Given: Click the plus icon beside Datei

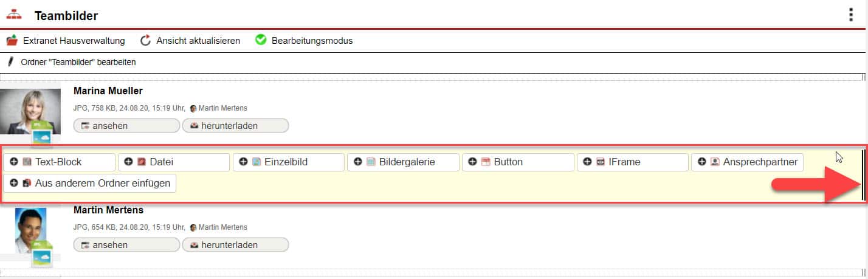Looking at the screenshot, I should [128, 162].
